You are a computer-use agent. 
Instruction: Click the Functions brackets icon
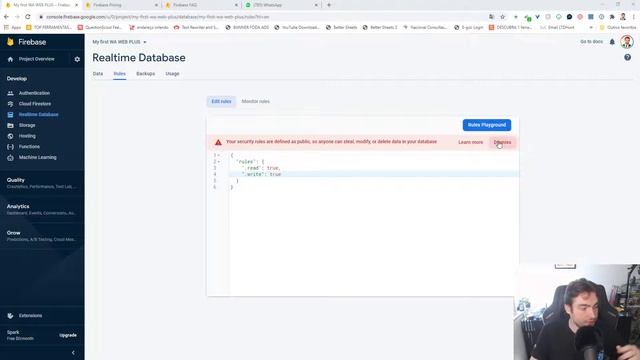pyautogui.click(x=10, y=147)
